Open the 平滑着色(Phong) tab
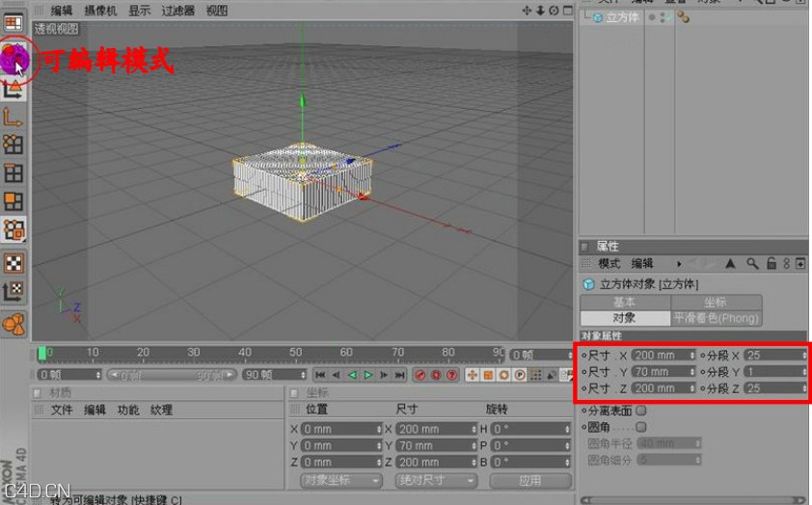 tap(717, 318)
